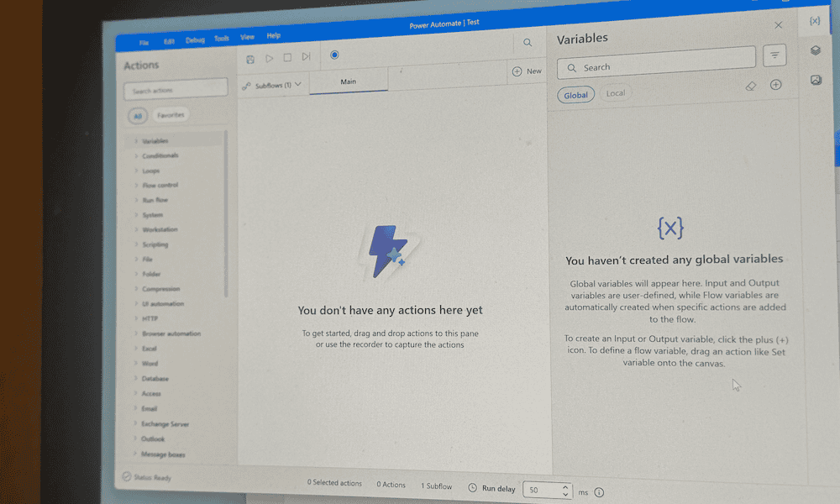Switch to the Main subflow tab
The width and height of the screenshot is (840, 504).
[349, 81]
